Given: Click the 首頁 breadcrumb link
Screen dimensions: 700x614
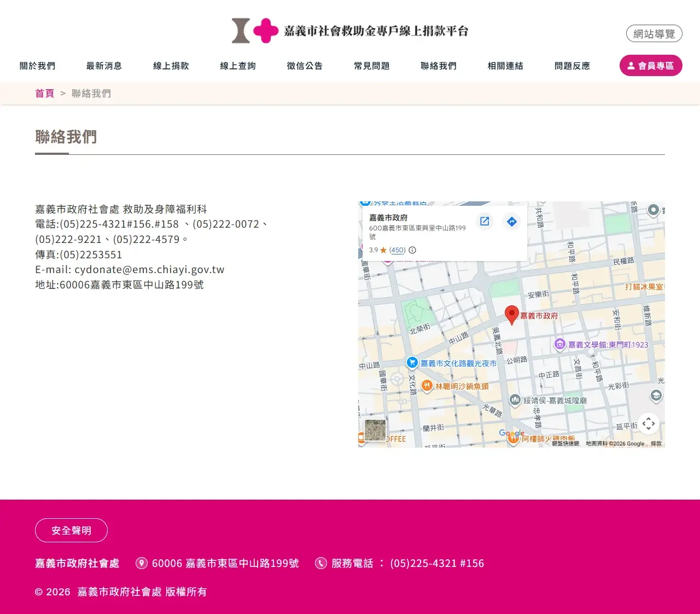Looking at the screenshot, I should click(x=44, y=94).
